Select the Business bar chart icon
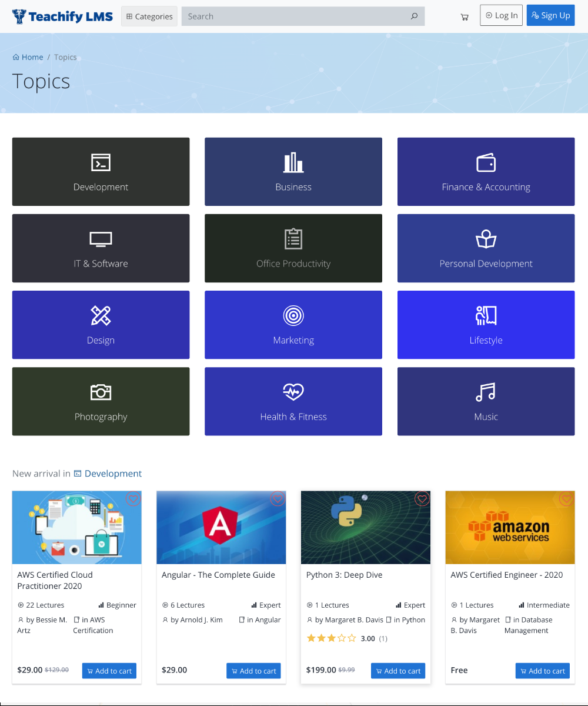588x706 pixels. (293, 162)
